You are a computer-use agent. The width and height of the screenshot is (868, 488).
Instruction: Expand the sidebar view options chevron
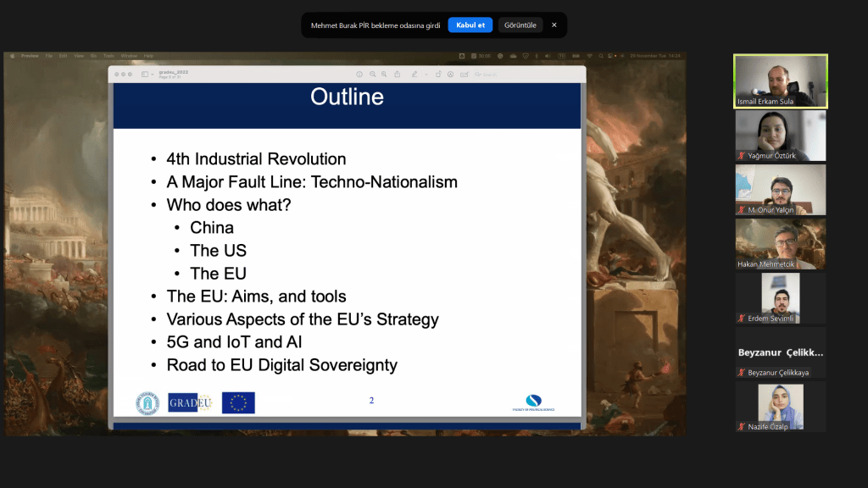pos(152,75)
